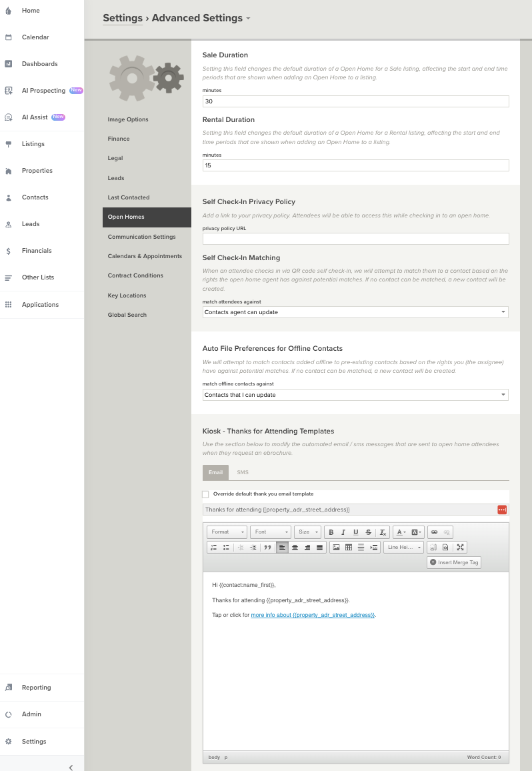Justify the email text
Image resolution: width=532 pixels, height=771 pixels.
(319, 548)
